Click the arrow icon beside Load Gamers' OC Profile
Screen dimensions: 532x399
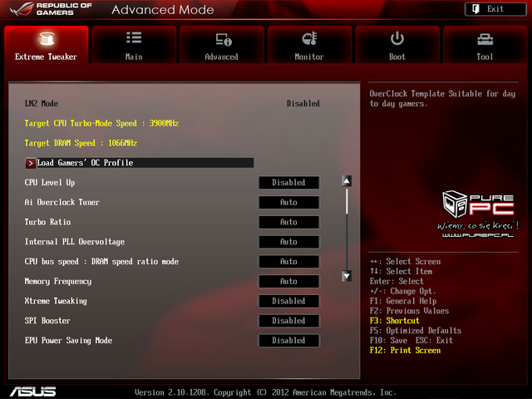click(x=31, y=163)
